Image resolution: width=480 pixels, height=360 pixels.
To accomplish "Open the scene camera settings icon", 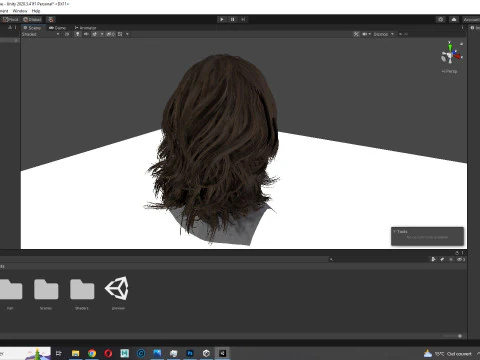I will click(366, 34).
